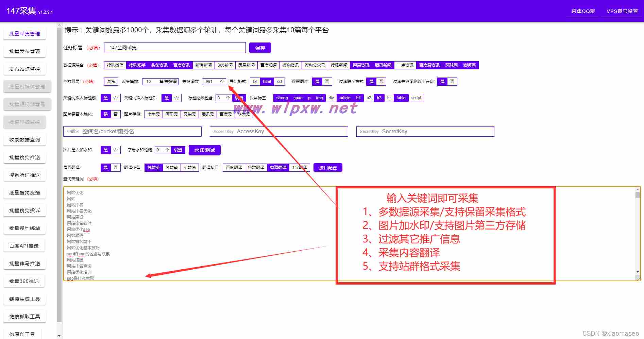The image size is (644, 339).
Task: Open 批量神马推送 in the sidebar
Action: 24,264
